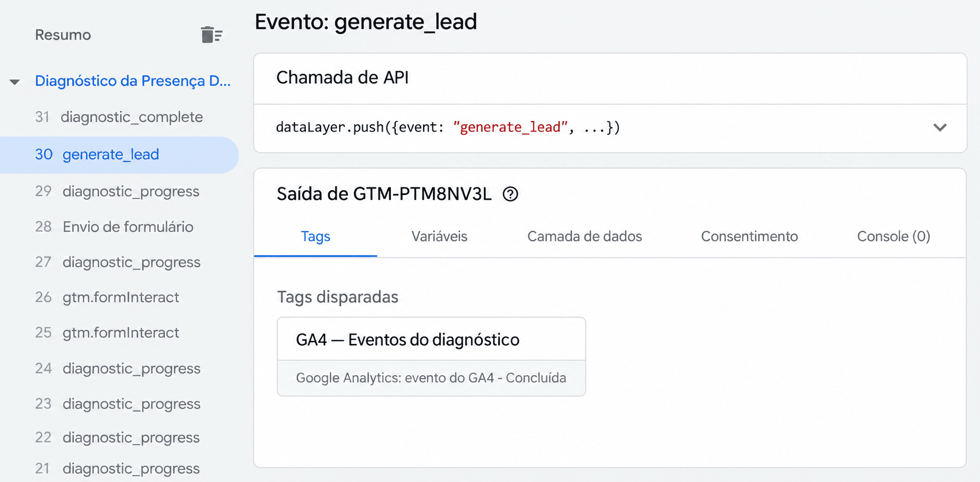Viewport: 980px width, 482px height.
Task: Open the help icon beside GTM-PTM8NV3L
Action: pyautogui.click(x=510, y=194)
